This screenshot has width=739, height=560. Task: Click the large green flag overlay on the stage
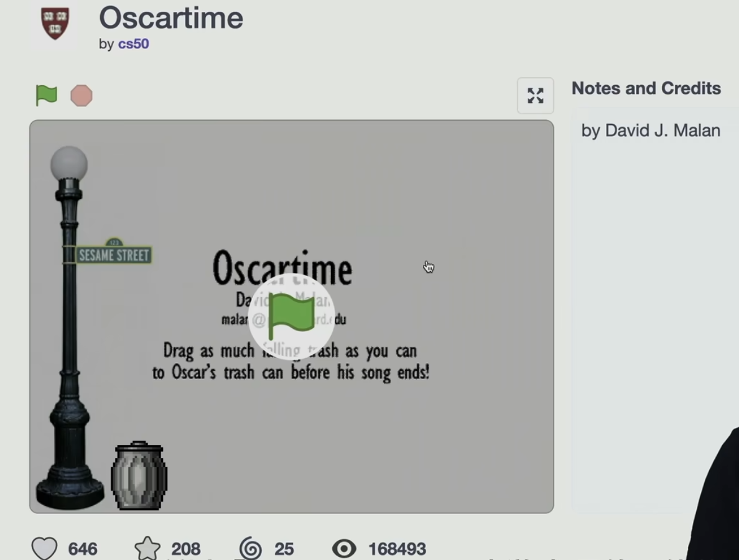point(291,316)
